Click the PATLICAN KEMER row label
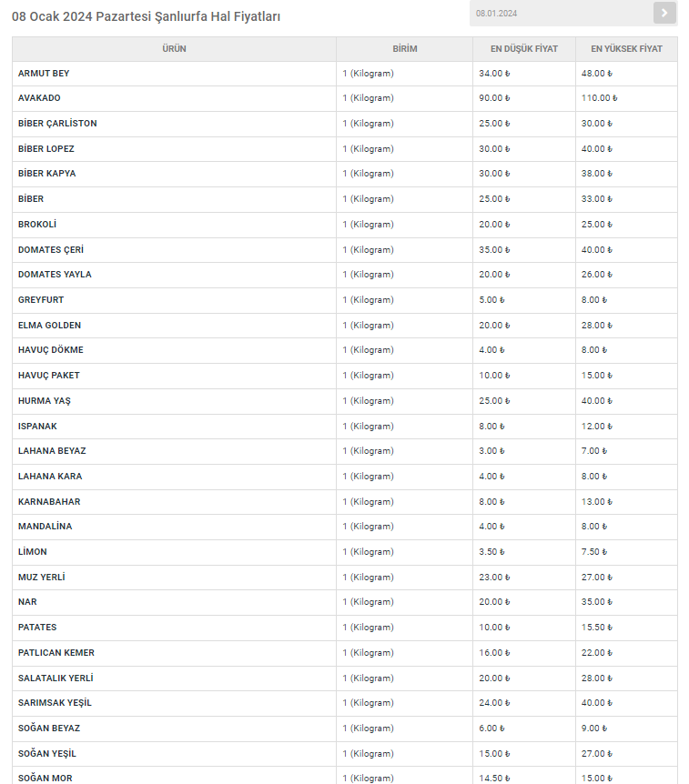 (x=56, y=653)
